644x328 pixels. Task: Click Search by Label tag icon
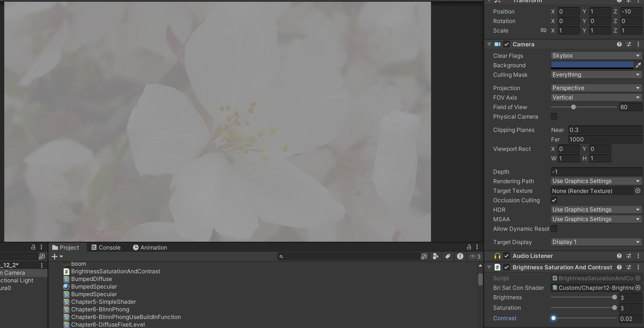(x=448, y=256)
